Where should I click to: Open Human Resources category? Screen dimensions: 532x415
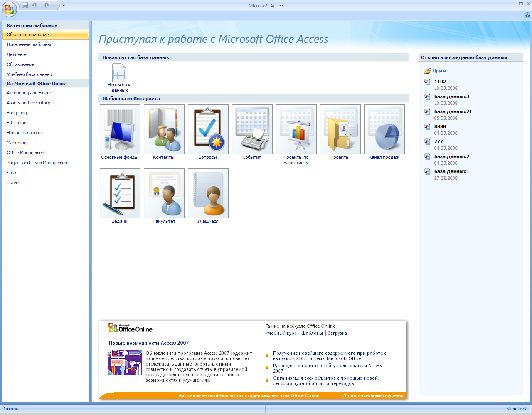point(46,133)
